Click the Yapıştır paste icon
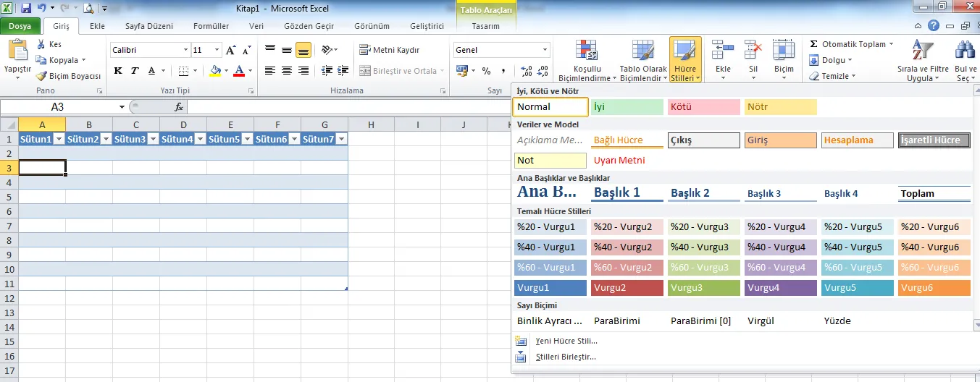 (17, 51)
